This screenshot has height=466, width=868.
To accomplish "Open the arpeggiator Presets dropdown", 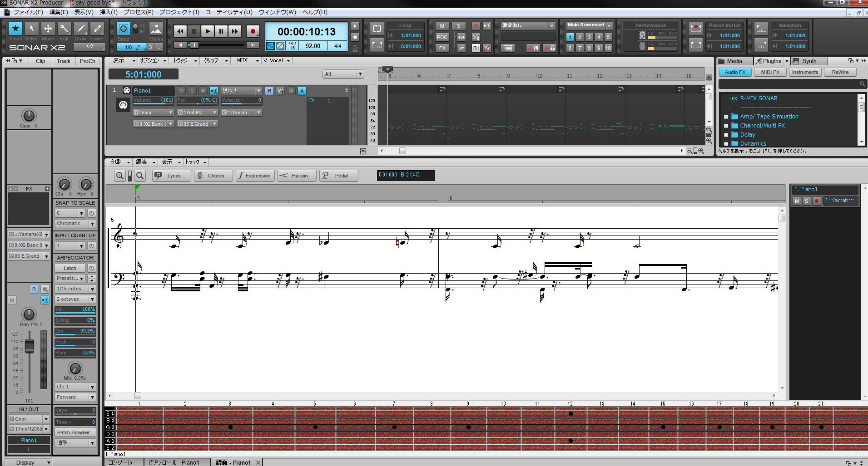I will pyautogui.click(x=70, y=278).
